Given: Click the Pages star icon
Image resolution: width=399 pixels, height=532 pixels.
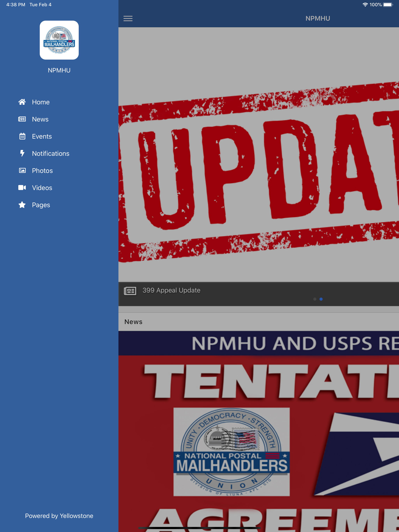Looking at the screenshot, I should (22, 205).
